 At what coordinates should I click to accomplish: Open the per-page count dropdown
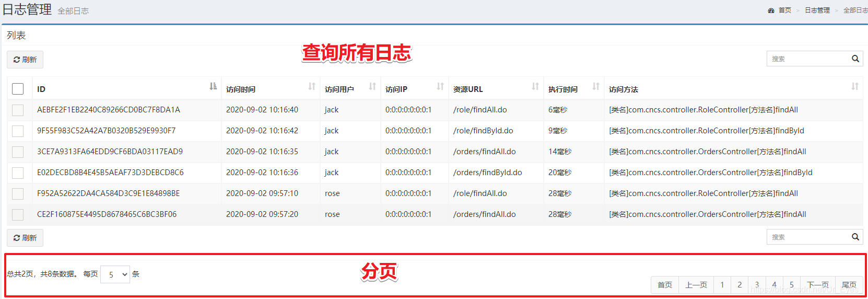tap(115, 274)
